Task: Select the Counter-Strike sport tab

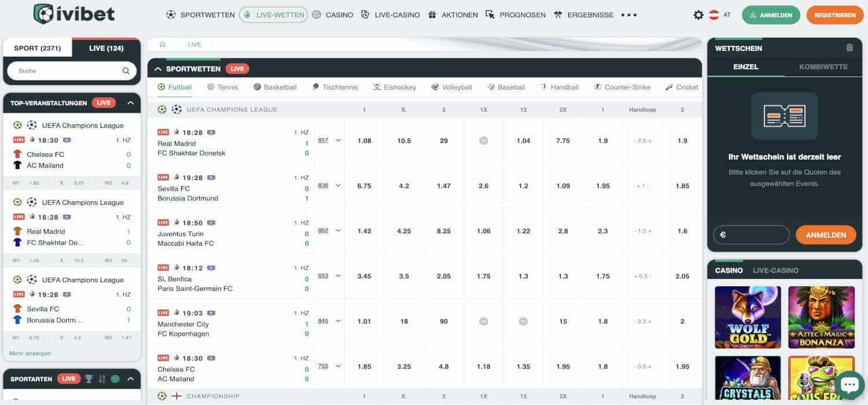Action: (622, 87)
